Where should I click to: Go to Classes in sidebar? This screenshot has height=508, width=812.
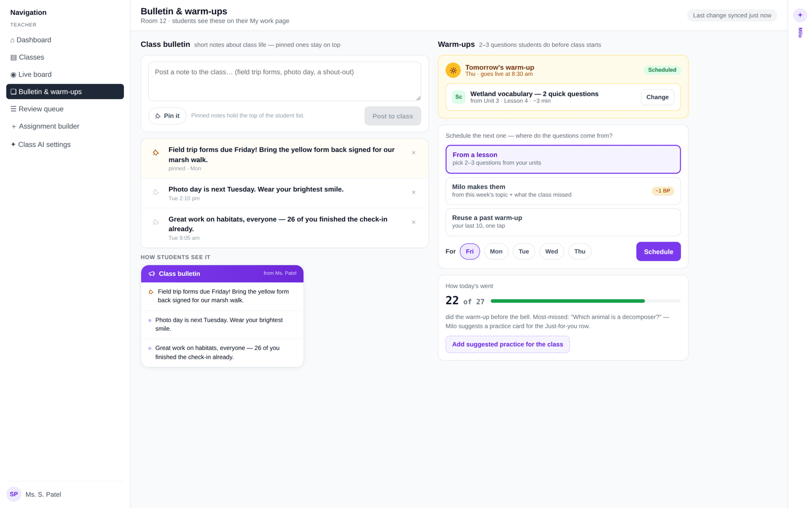65,57
